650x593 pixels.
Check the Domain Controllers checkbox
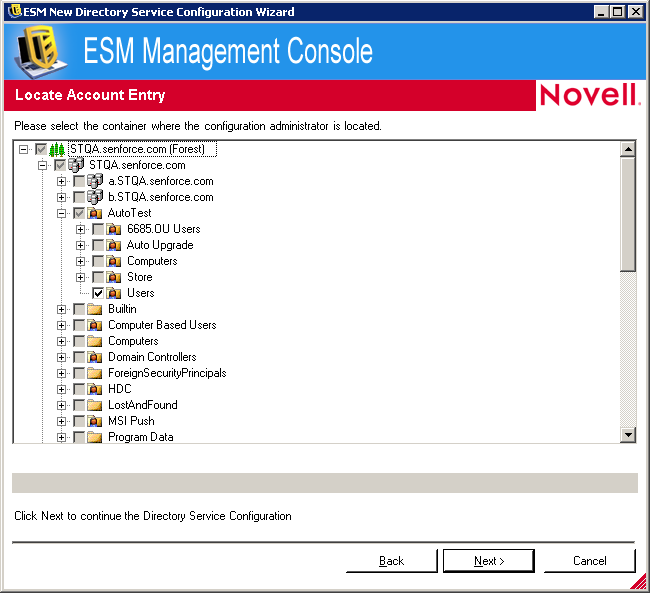[x=79, y=357]
